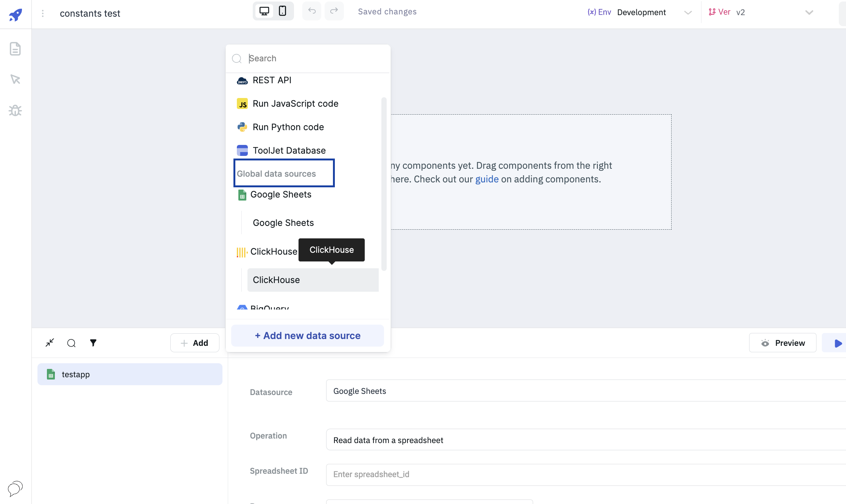Click the Datasource Google Sheets field
Image resolution: width=846 pixels, height=504 pixels.
[586, 390]
